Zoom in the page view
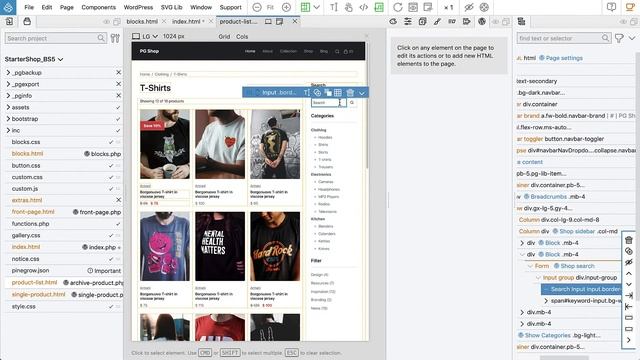Image resolution: width=640 pixels, height=360 pixels. click(x=287, y=7)
